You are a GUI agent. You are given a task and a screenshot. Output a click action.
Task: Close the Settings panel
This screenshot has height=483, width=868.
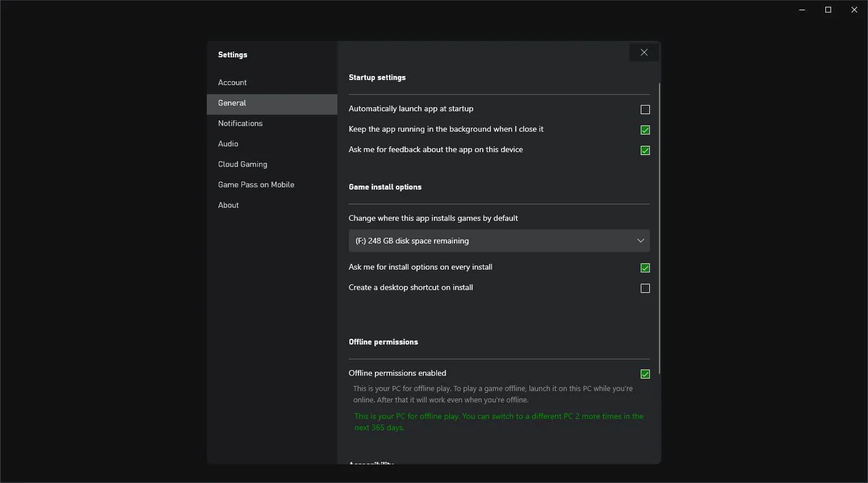(x=644, y=52)
